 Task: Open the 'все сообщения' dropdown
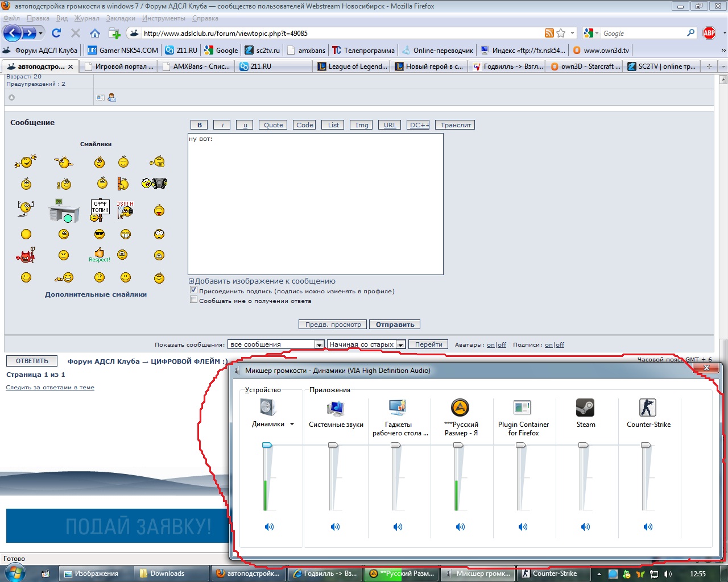320,344
